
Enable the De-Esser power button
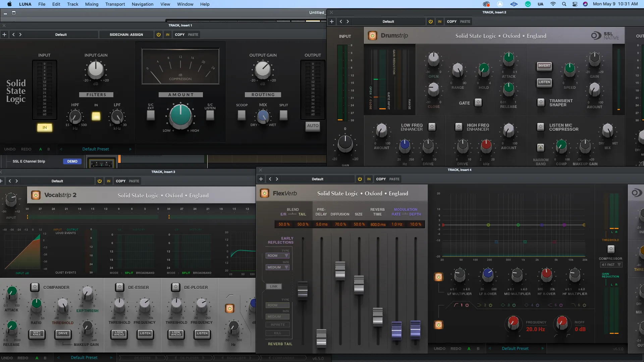tap(120, 287)
